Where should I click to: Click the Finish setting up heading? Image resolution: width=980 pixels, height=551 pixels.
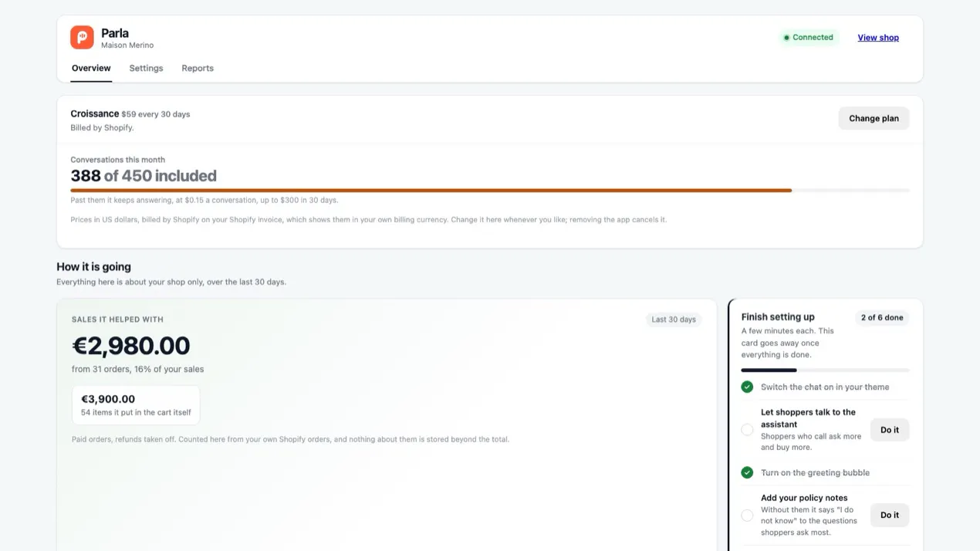point(778,317)
